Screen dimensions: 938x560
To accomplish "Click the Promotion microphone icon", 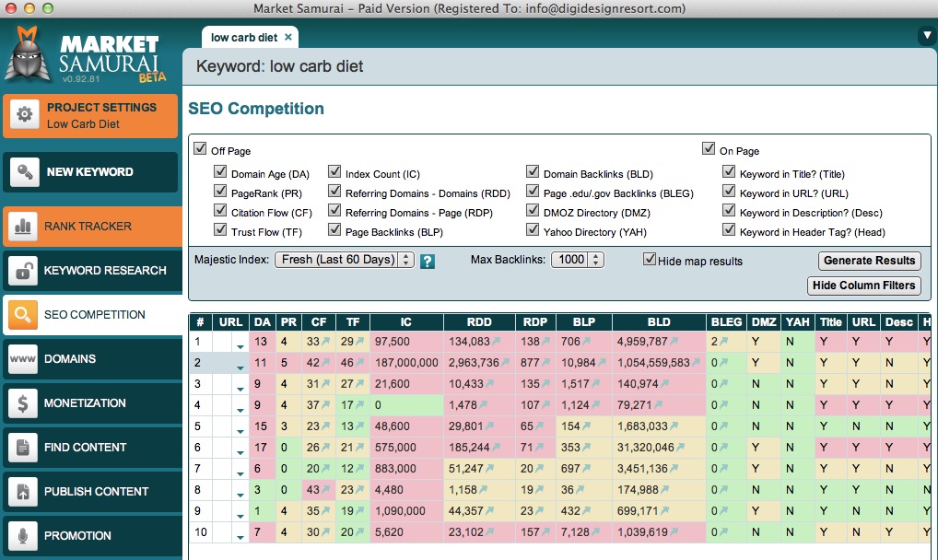I will [23, 535].
